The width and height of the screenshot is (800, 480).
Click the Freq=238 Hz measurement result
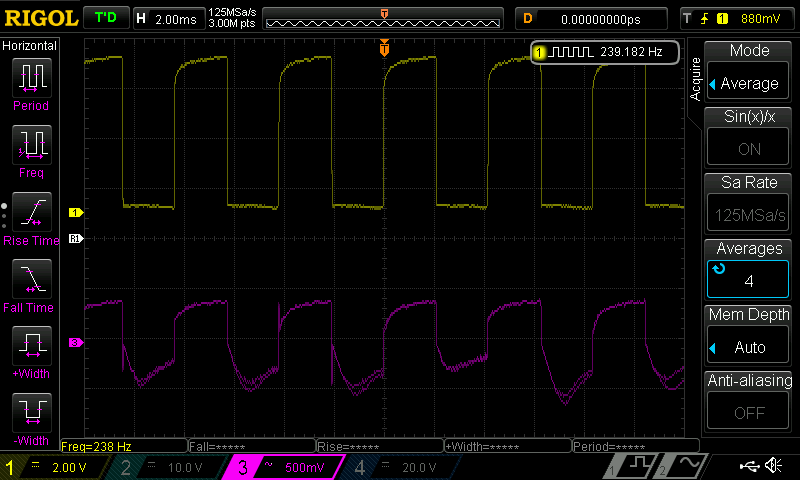click(x=123, y=446)
